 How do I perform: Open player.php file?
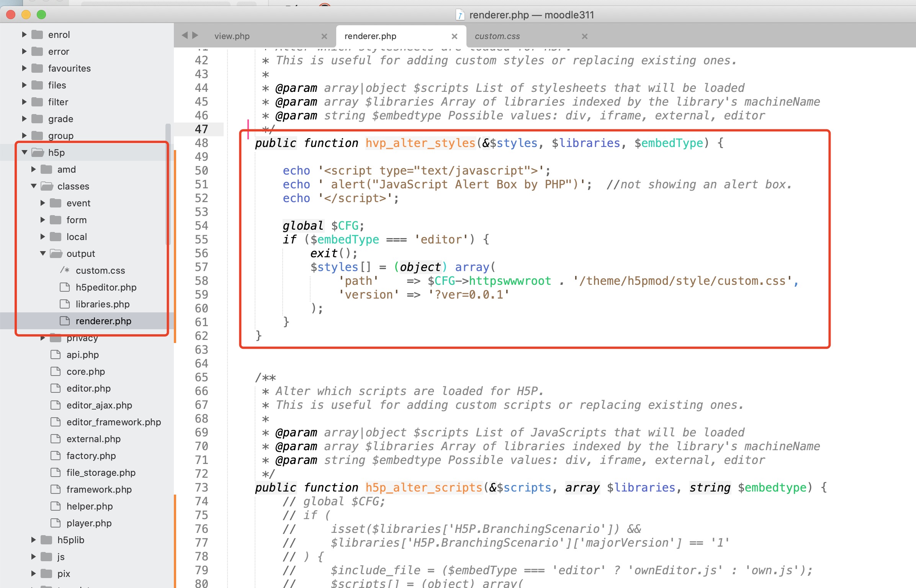pos(89,523)
